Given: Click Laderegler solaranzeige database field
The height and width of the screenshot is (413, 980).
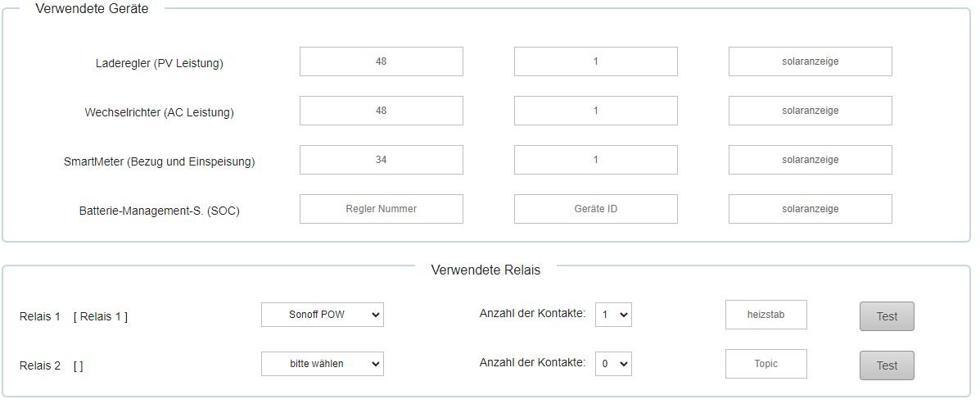Looking at the screenshot, I should point(810,61).
